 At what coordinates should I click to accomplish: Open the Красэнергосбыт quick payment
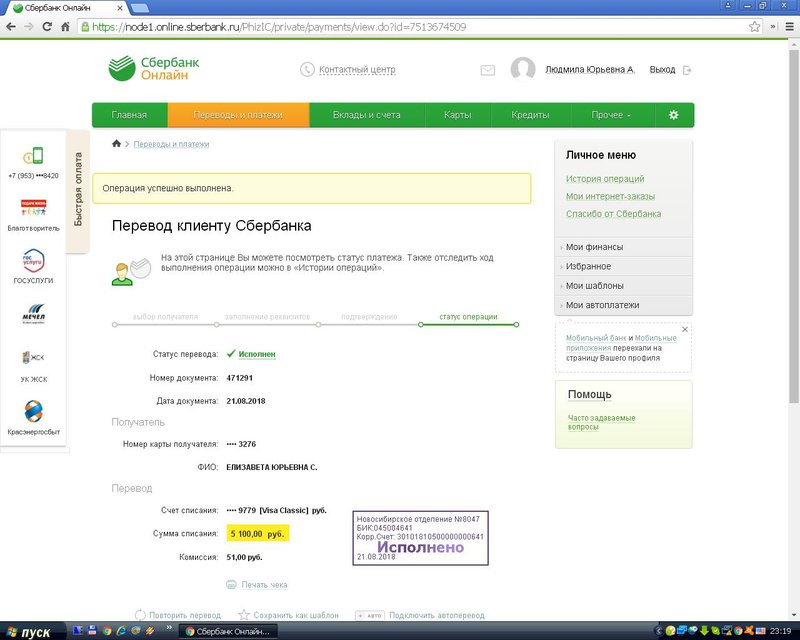tap(34, 417)
